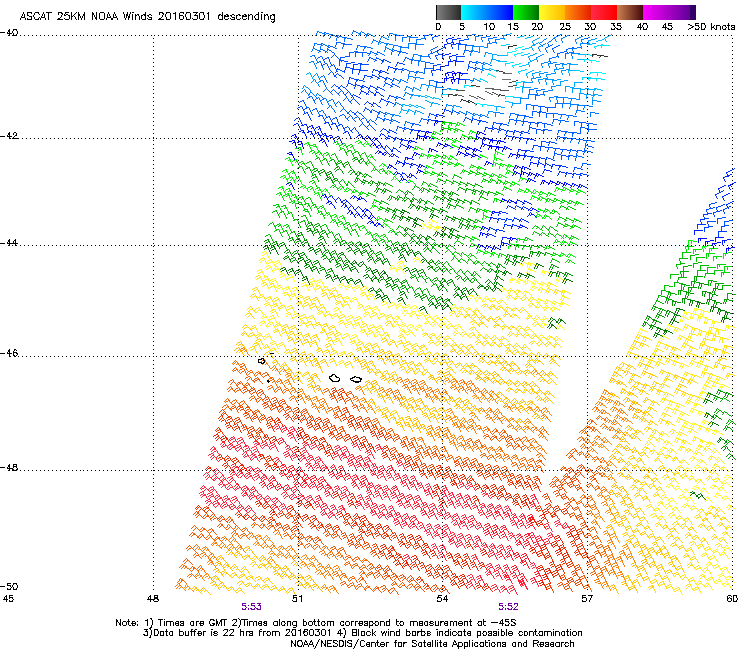Click the cyan-blue 5-15 knots legend swatch
This screenshot has height=650, width=740.
coord(487,12)
